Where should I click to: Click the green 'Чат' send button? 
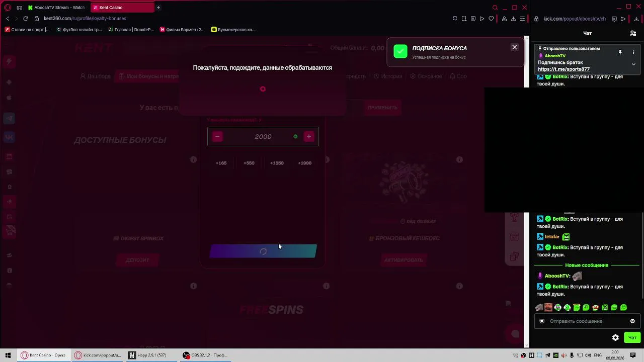[x=632, y=337]
